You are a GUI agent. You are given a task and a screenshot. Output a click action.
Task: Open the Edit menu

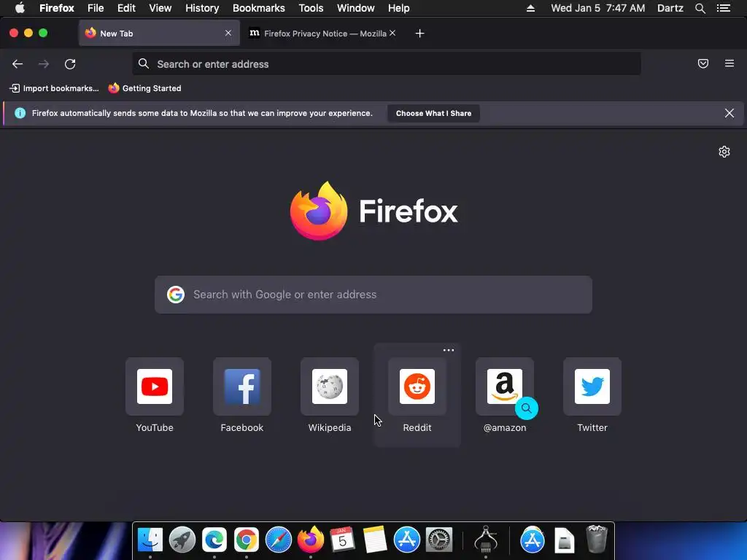pyautogui.click(x=126, y=8)
